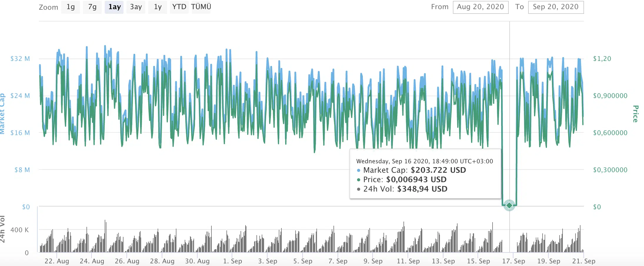Click the $1,20 price axis label
This screenshot has height=266, width=644.
click(602, 59)
